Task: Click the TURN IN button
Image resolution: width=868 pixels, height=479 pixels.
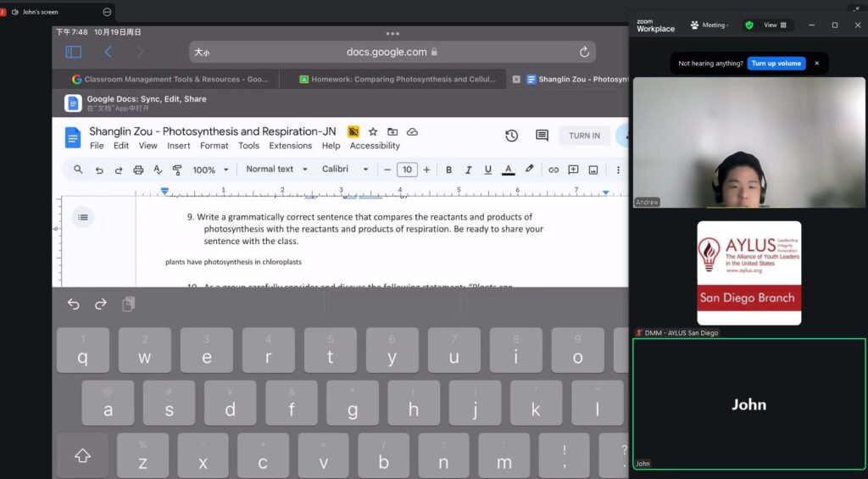Action: point(584,136)
